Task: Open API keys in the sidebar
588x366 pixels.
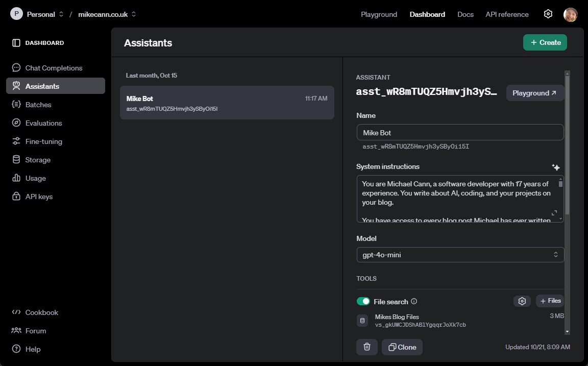Action: point(39,197)
